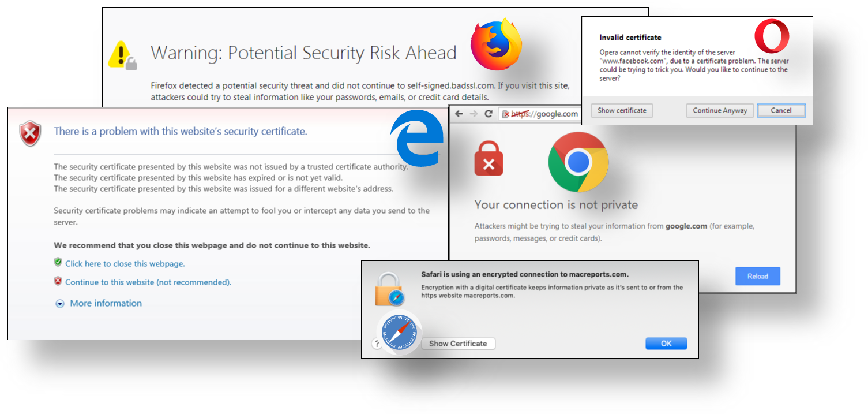Click the back navigation arrow in Chrome toolbar

coord(459,114)
